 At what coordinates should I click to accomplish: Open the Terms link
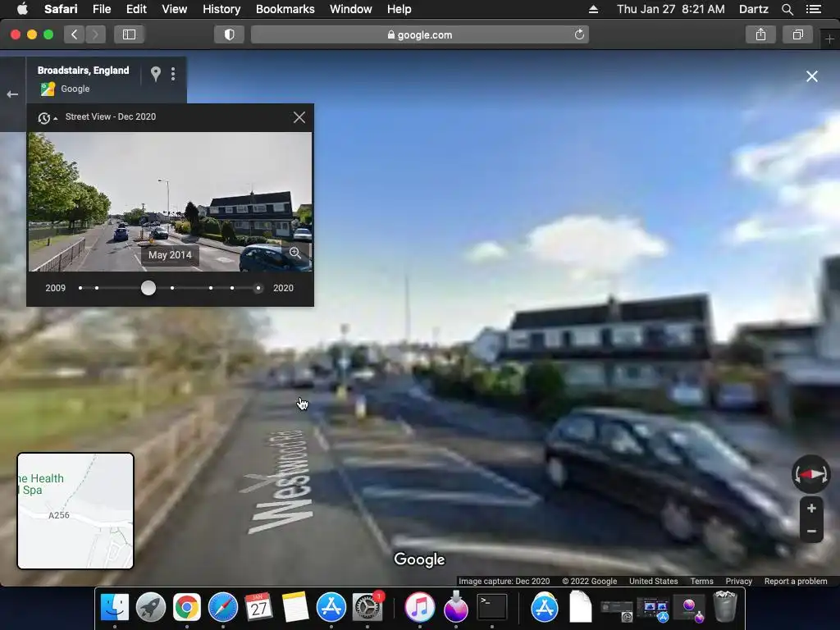[x=701, y=582]
